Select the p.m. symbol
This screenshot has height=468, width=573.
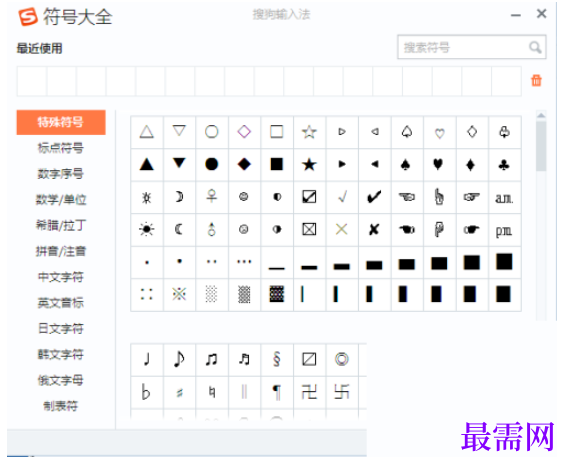coord(504,231)
